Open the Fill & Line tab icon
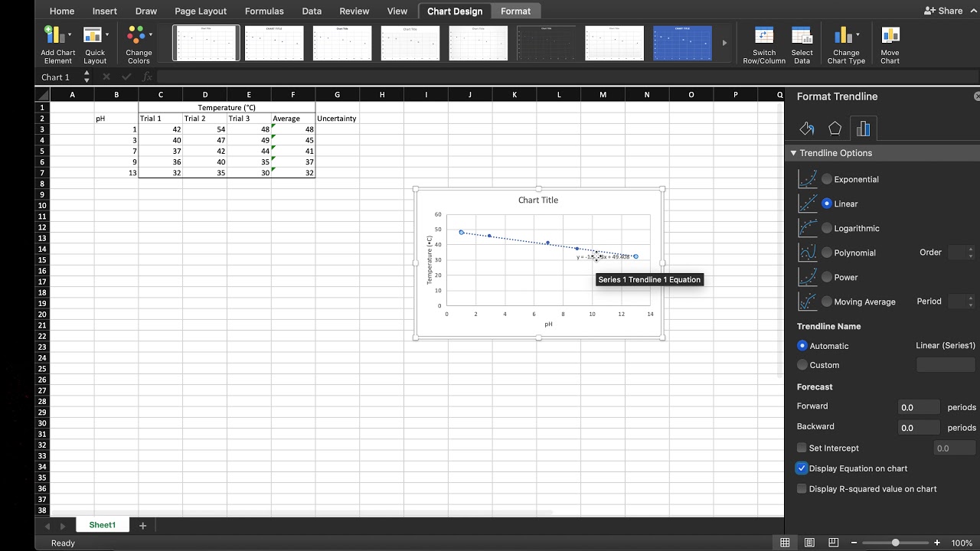This screenshot has width=980, height=551. [x=806, y=129]
